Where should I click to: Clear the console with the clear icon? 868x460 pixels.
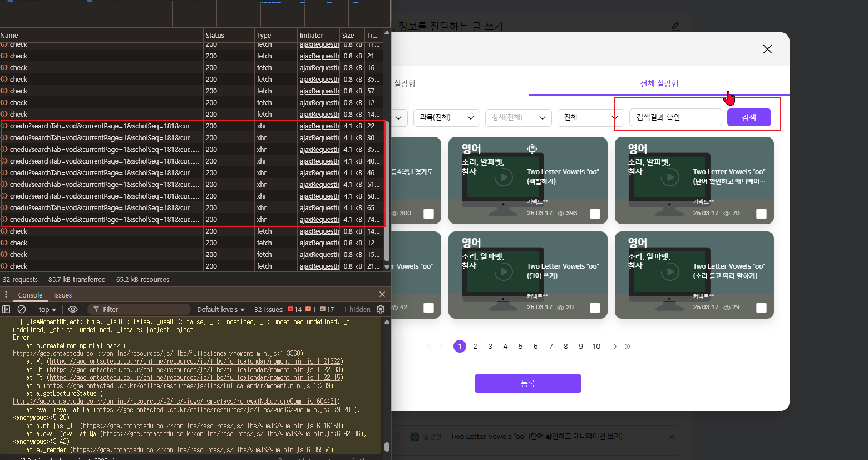click(22, 309)
